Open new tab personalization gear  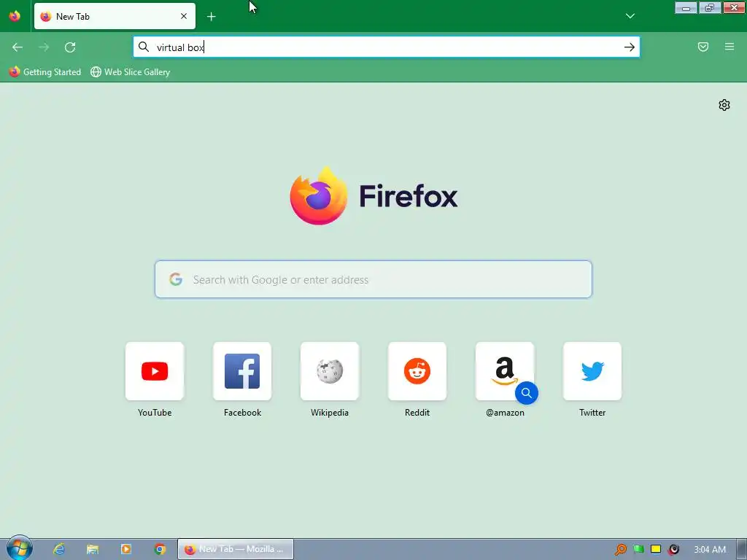tap(724, 105)
